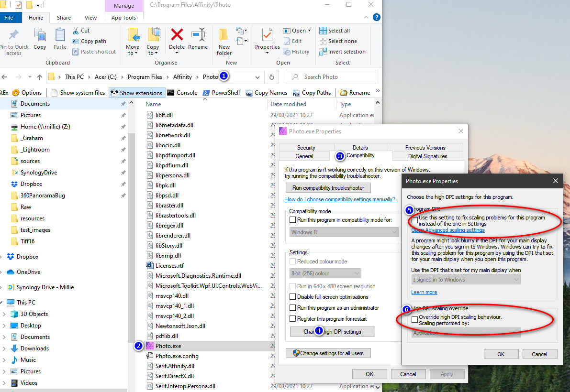Click Select none in the ribbon
Viewport: 570px width, 392px height.
338,42
